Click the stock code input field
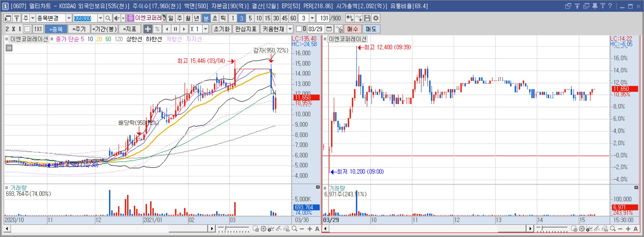The image size is (644, 237). coord(85,18)
